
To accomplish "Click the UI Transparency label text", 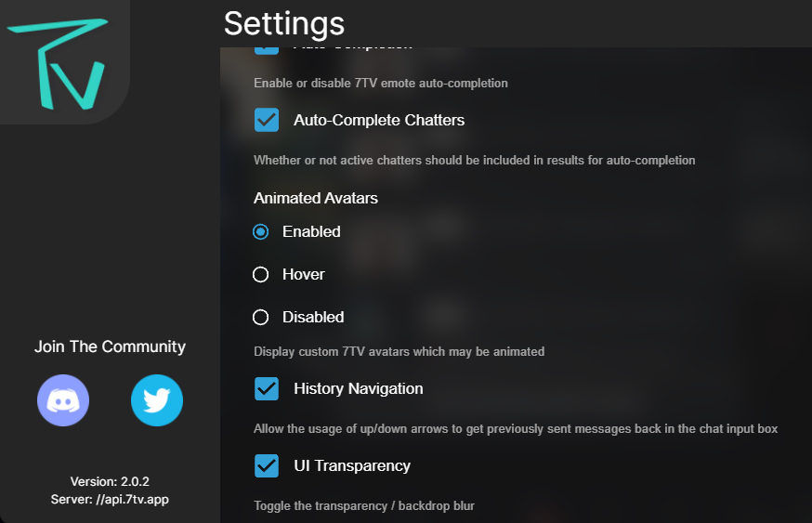I will tap(351, 465).
